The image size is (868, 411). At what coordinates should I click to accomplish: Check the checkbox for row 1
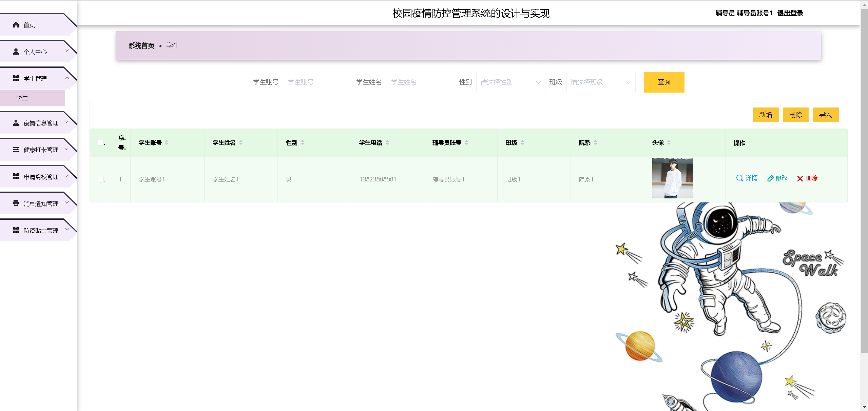[101, 179]
